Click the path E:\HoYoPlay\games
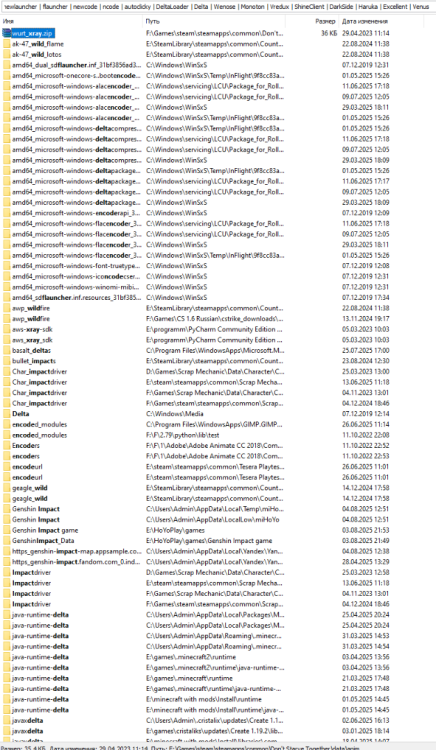This screenshot has height=750, width=436. pos(175,530)
